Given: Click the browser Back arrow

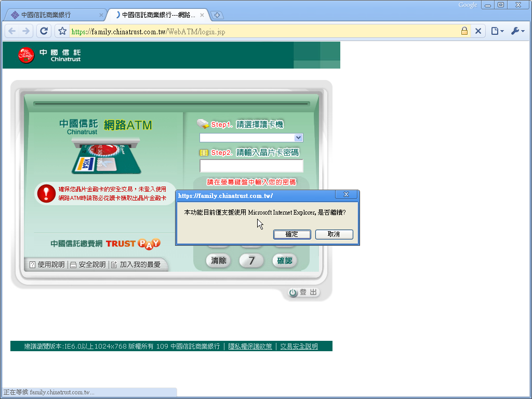Looking at the screenshot, I should click(x=12, y=31).
